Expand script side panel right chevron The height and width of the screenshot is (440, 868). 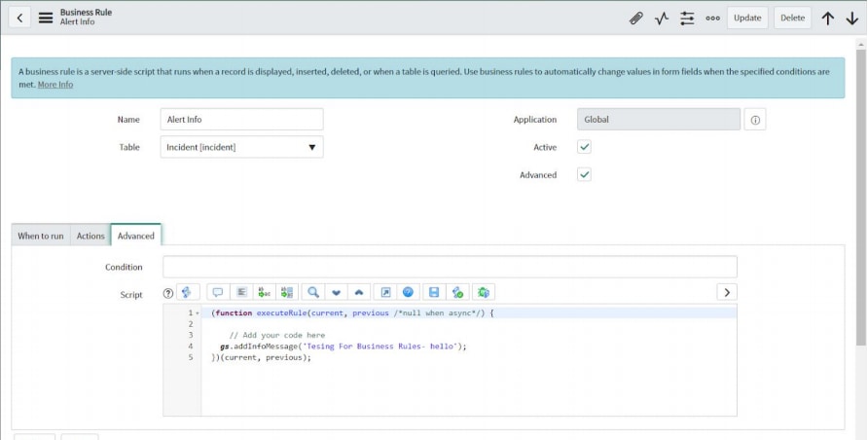pyautogui.click(x=727, y=292)
